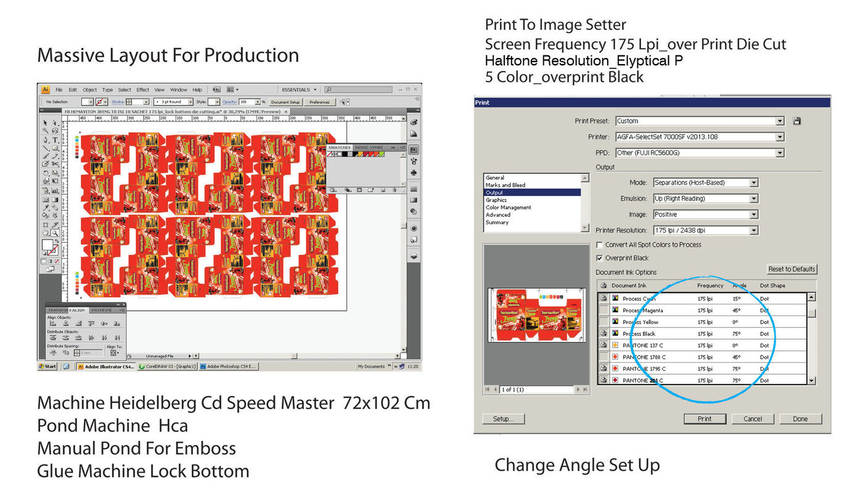This screenshot has width=863, height=504.
Task: Open the ESSENTIALS workspace switcher
Action: click(x=299, y=90)
